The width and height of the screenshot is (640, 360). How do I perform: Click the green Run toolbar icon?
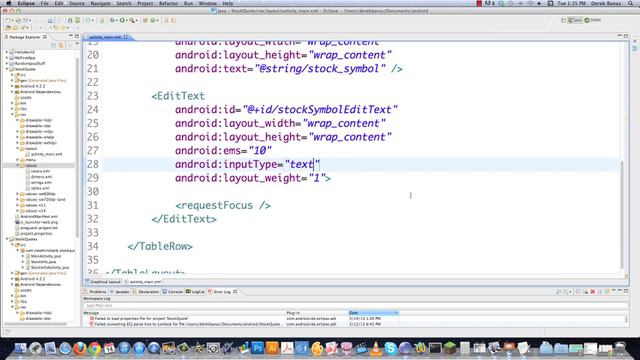coord(122,20)
